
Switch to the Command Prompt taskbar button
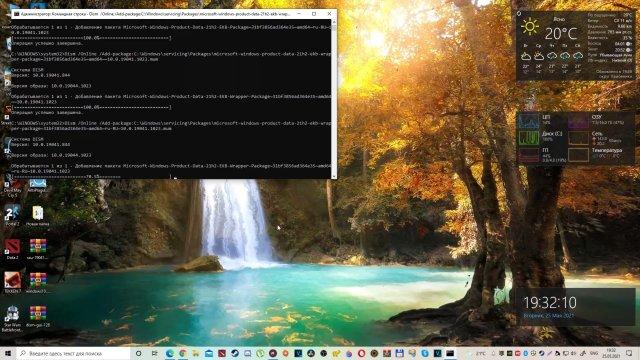450,353
